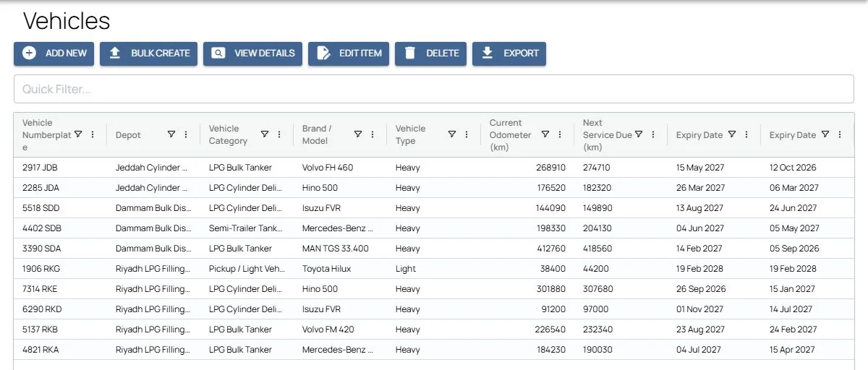868x370 pixels.
Task: Select the numberplate cell 5518 SDD
Action: tap(41, 208)
